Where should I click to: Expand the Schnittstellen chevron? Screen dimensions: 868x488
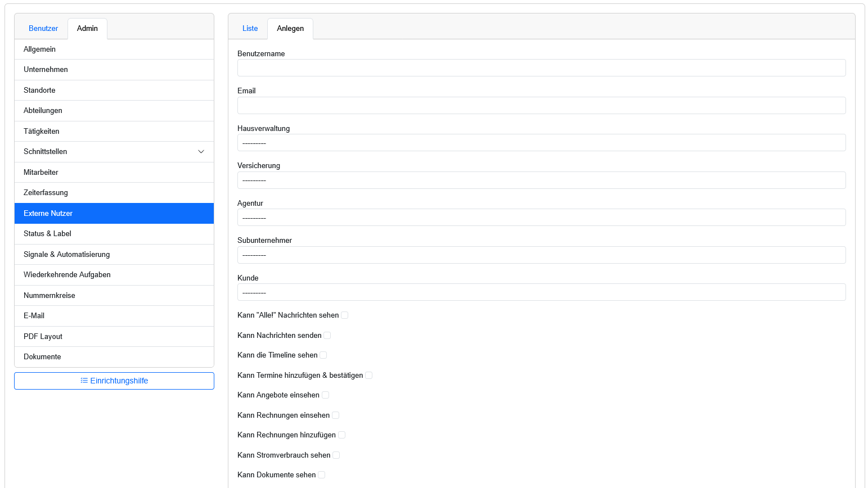point(201,152)
